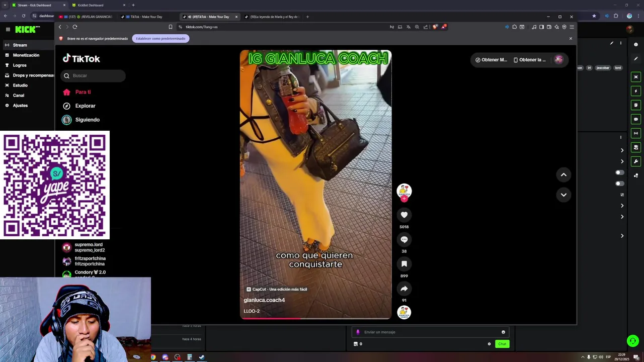Open Chrome from the Windows taskbar
This screenshot has height=362, width=644.
[x=153, y=357]
